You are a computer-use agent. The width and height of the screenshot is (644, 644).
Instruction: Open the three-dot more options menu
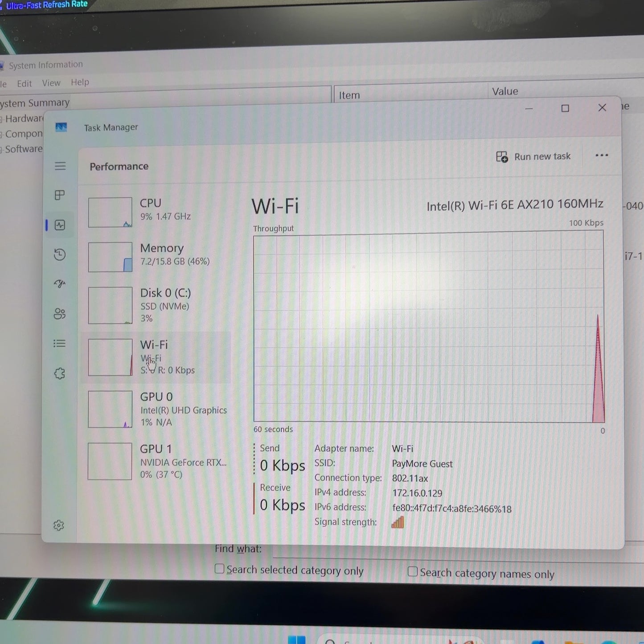coord(602,156)
